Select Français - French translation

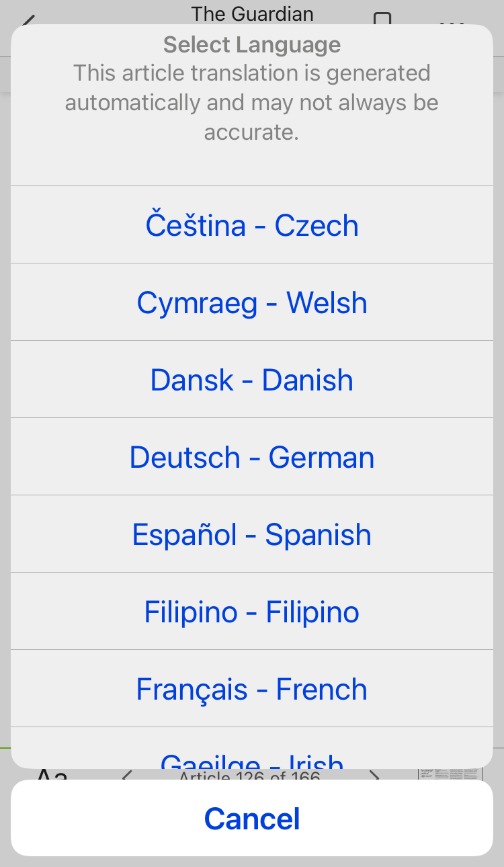point(252,689)
